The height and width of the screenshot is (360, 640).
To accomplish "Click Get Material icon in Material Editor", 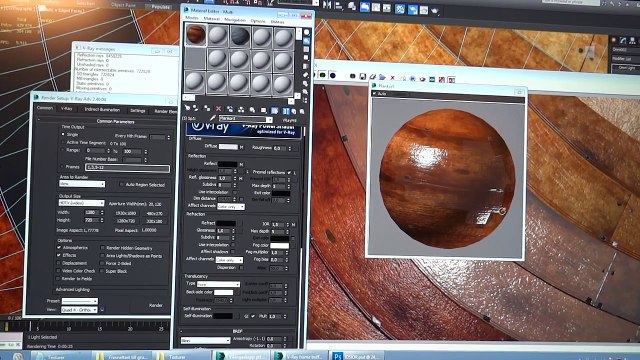I will (x=187, y=108).
